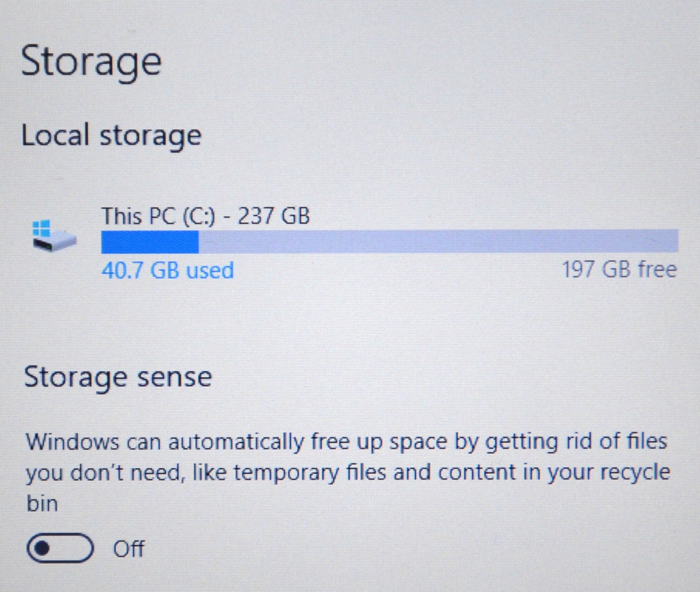Click the word 'bin' in the description
This screenshot has height=592, width=700.
42,504
